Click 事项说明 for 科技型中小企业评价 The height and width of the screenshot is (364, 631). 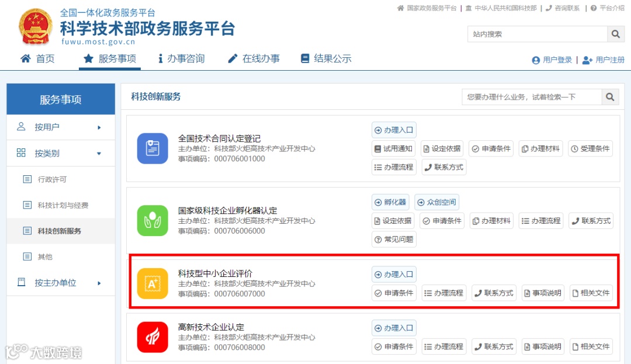(543, 293)
